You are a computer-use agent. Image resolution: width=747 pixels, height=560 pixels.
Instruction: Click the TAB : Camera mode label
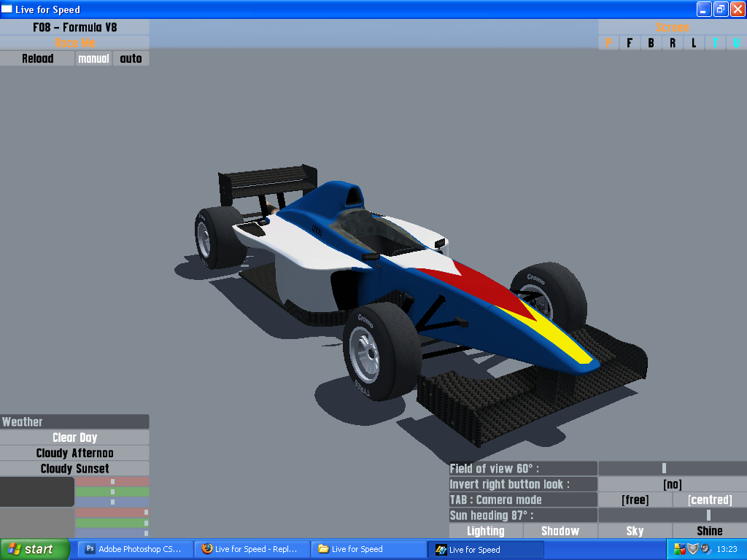tap(523, 499)
